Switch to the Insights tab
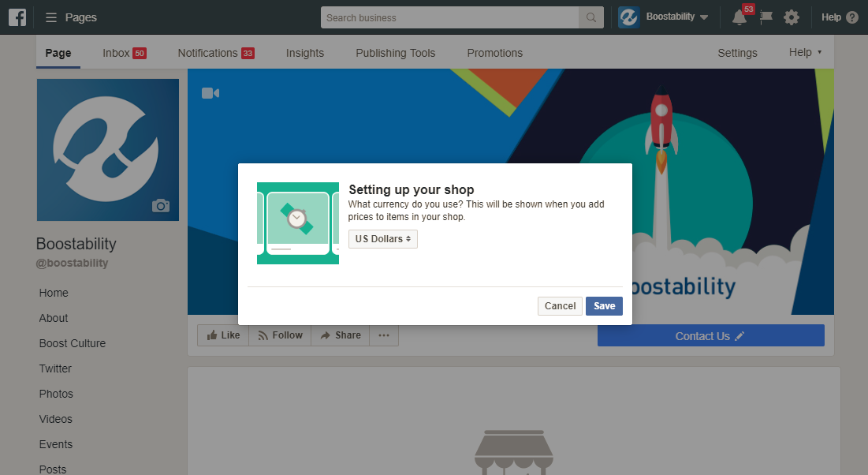 tap(305, 53)
